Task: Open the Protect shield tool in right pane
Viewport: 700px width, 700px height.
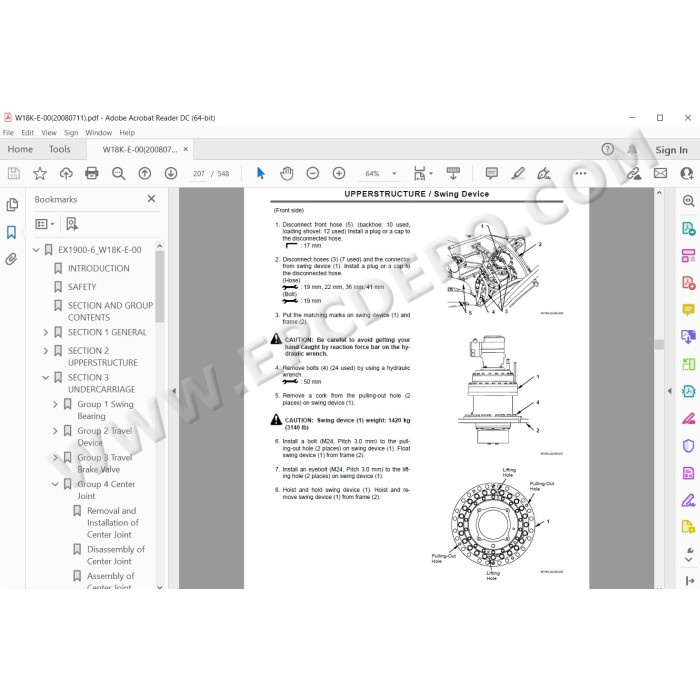Action: tap(688, 445)
